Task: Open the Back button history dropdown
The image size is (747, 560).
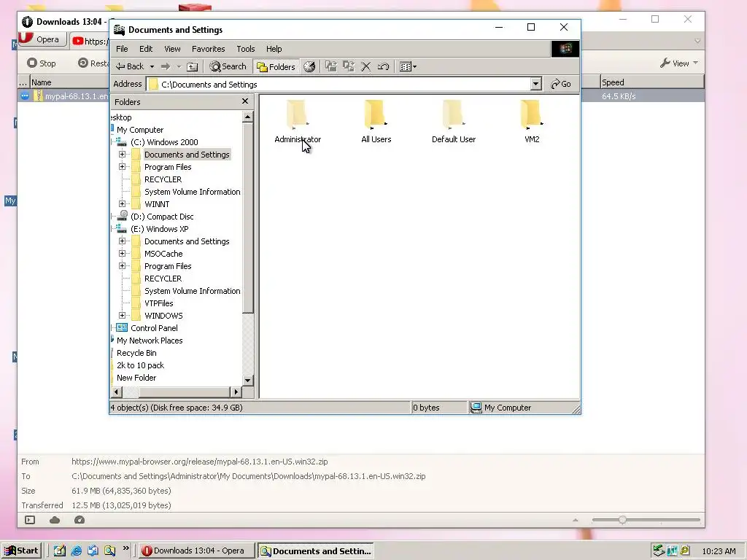Action: coord(152,66)
